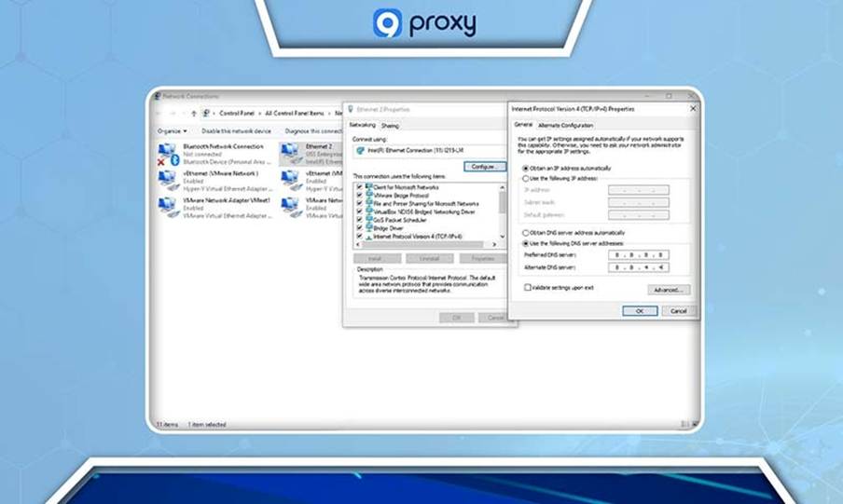Enable Validate settings upon exit
The image size is (843, 504).
(528, 288)
